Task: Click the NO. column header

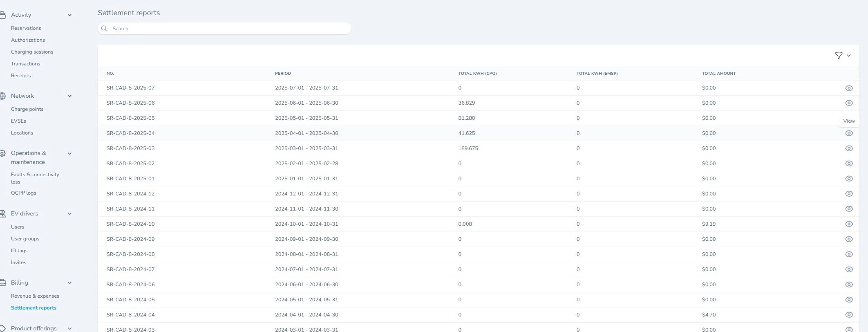Action: (x=110, y=74)
